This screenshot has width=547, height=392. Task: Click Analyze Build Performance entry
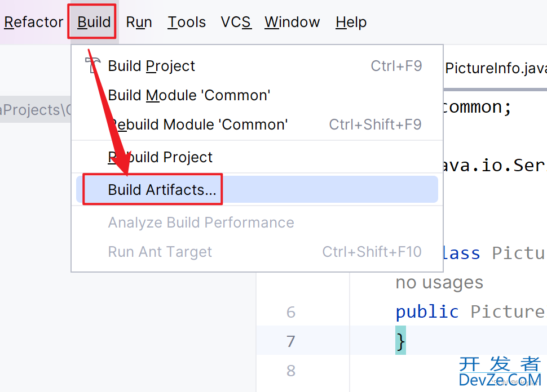[x=257, y=222]
